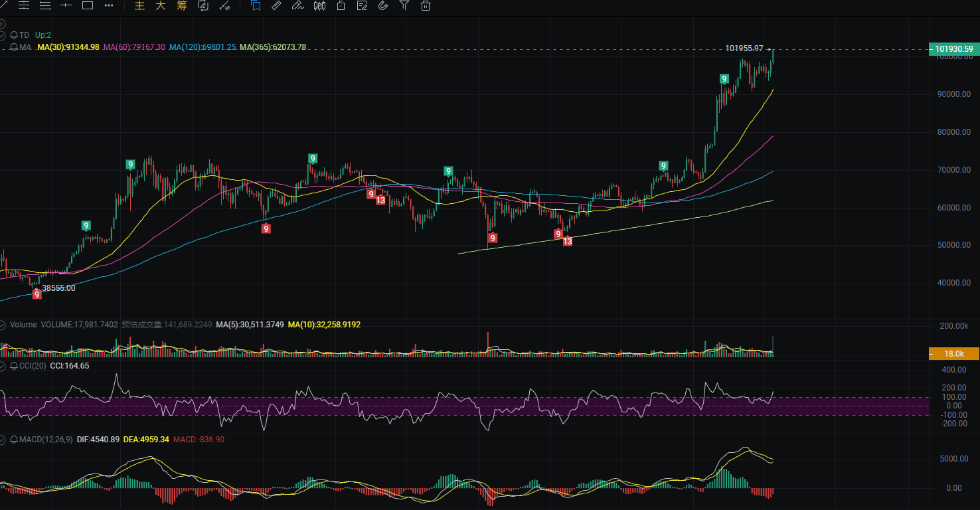This screenshot has height=510, width=980.
Task: Open the ruler measure tool
Action: pos(276,5)
